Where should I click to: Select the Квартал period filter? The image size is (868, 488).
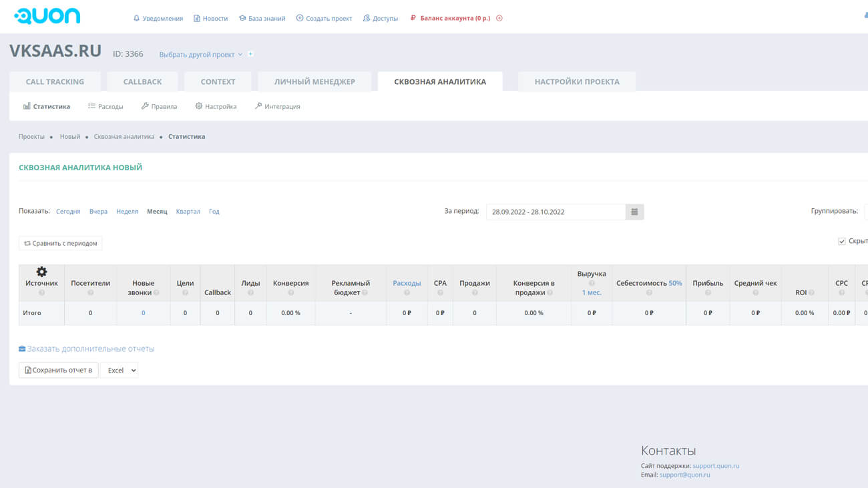[188, 212]
